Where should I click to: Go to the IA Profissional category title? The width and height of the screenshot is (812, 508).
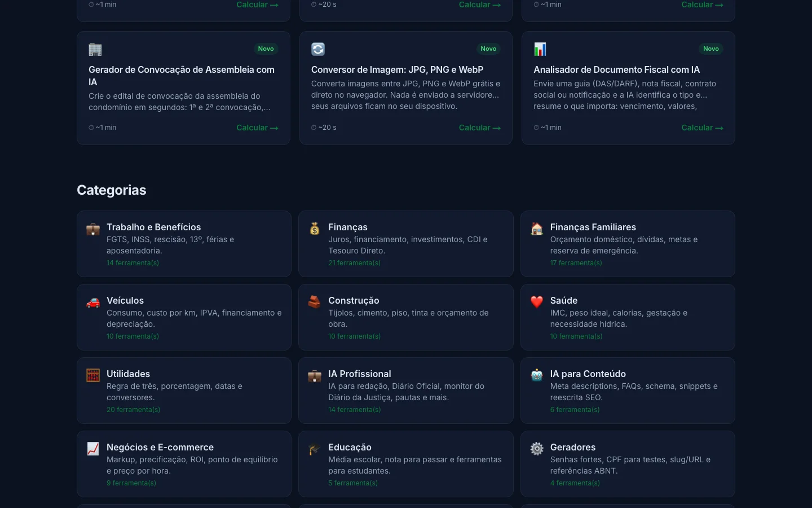tap(360, 374)
